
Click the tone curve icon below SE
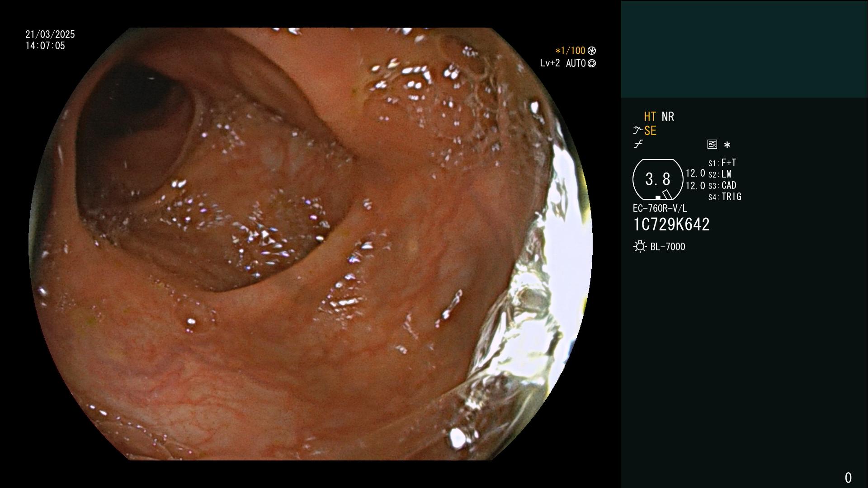638,144
